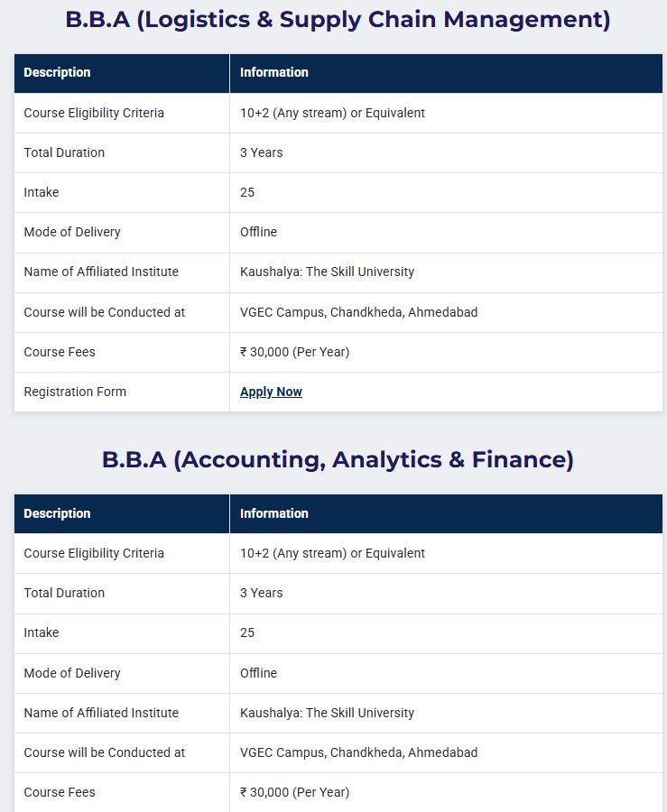Click Name of Affiliated Institute in the Accounting table

[101, 713]
